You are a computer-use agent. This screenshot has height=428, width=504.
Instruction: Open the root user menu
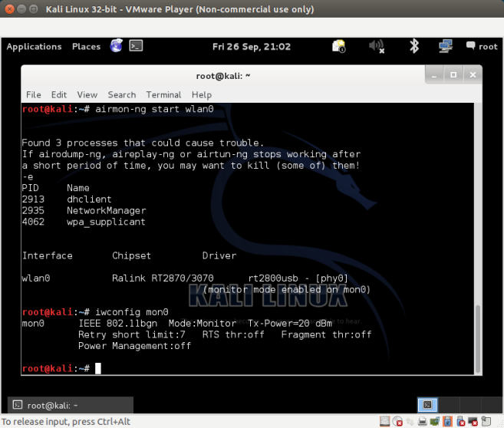pos(481,46)
